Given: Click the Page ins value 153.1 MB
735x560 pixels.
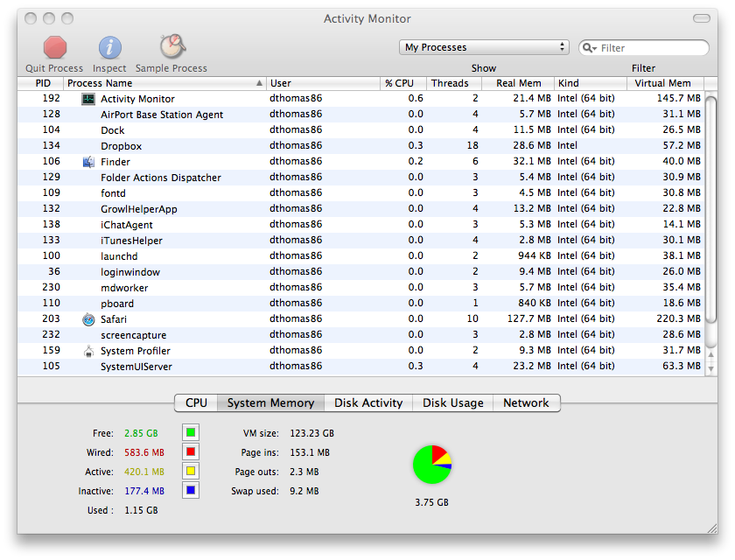Looking at the screenshot, I should [310, 452].
